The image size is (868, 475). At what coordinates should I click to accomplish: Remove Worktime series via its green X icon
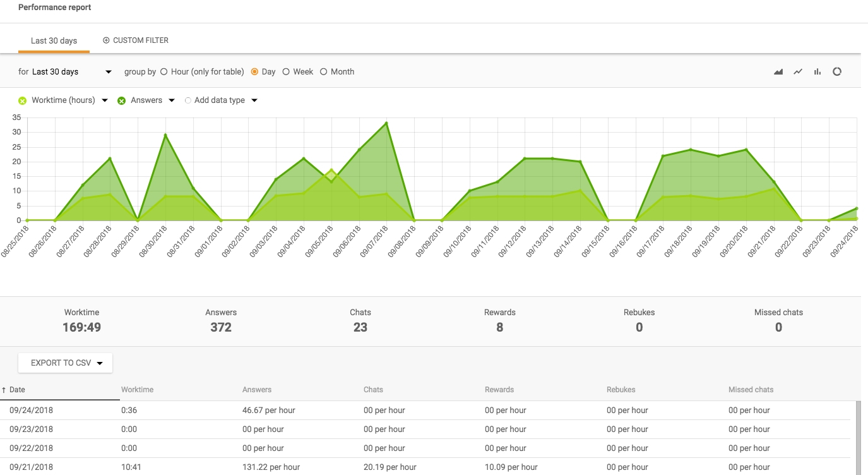(x=23, y=100)
